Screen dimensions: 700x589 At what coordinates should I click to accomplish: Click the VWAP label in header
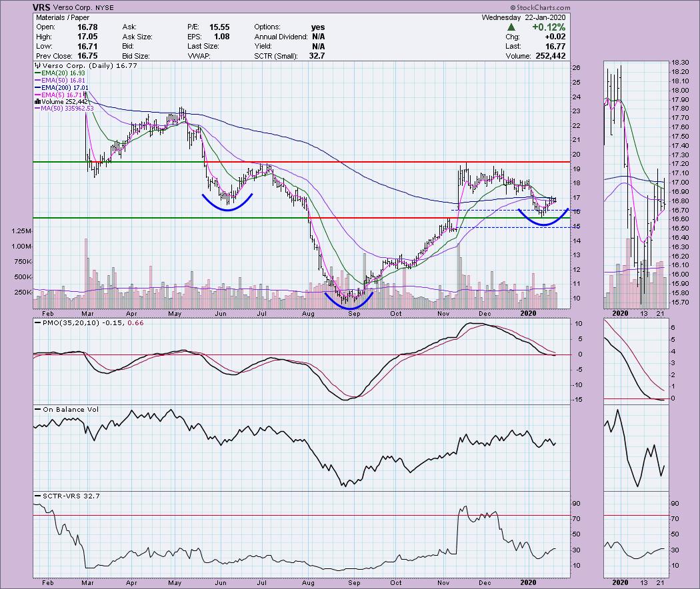click(199, 56)
